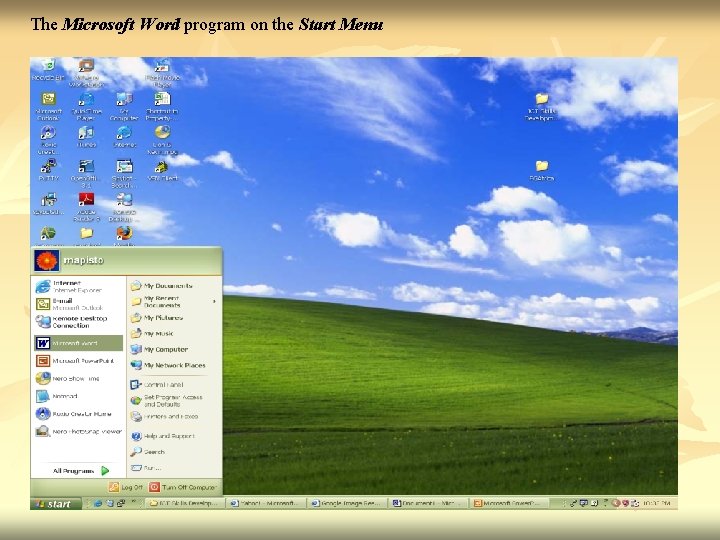Open the Recycle Bin desktop icon
The width and height of the screenshot is (720, 540).
[48, 70]
